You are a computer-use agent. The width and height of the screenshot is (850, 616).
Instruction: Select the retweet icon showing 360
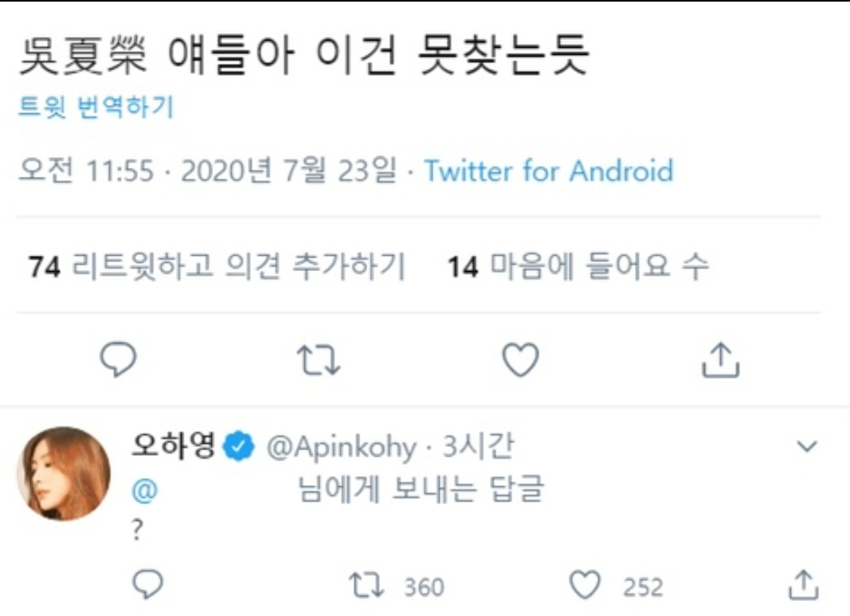pyautogui.click(x=373, y=584)
